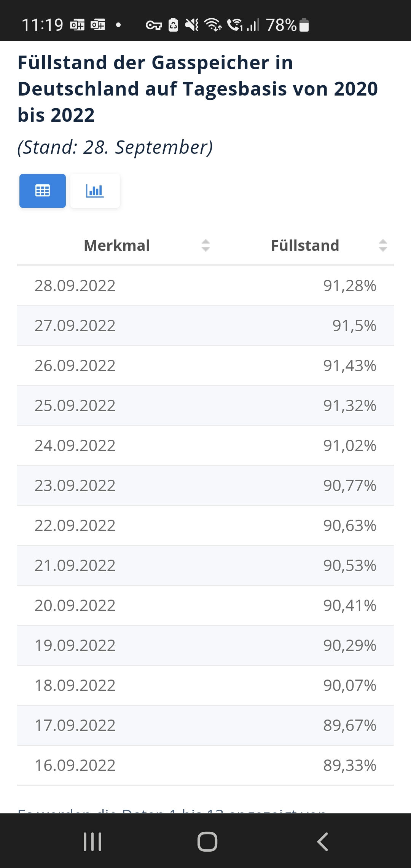Select the 27.09.2022 date cell
The width and height of the screenshot is (411, 868).
click(75, 325)
